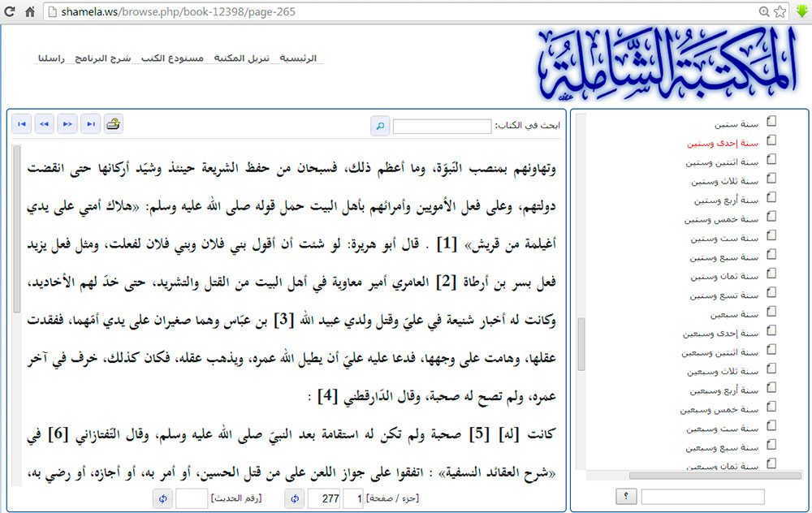Image resolution: width=812 pixels, height=513 pixels.
Task: Reload the page with browser refresh icon
Action: [9, 11]
